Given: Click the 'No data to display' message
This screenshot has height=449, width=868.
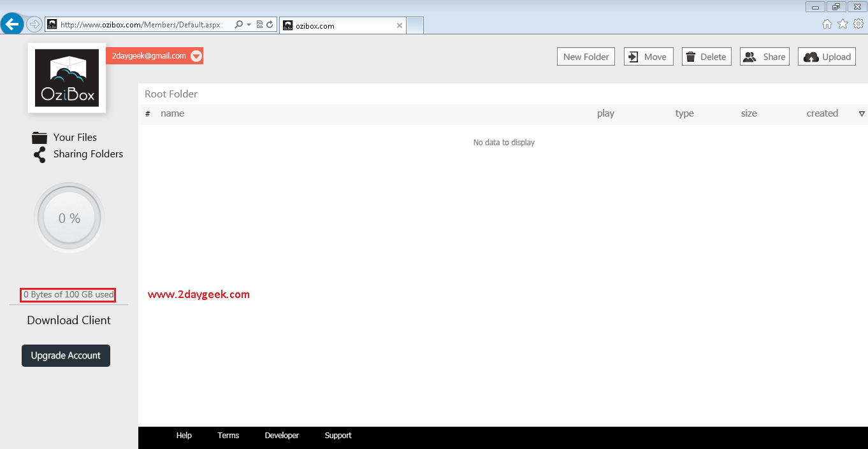Looking at the screenshot, I should 503,143.
